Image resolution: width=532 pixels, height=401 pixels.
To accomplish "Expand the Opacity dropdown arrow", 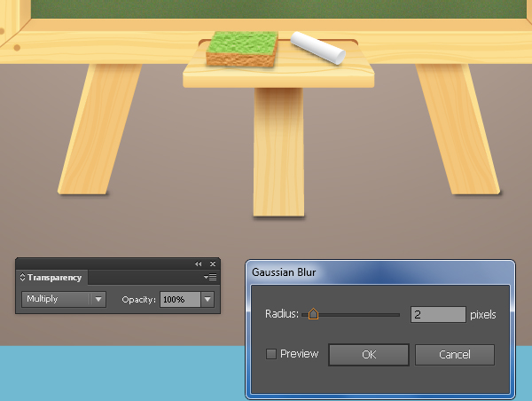I will tap(207, 300).
